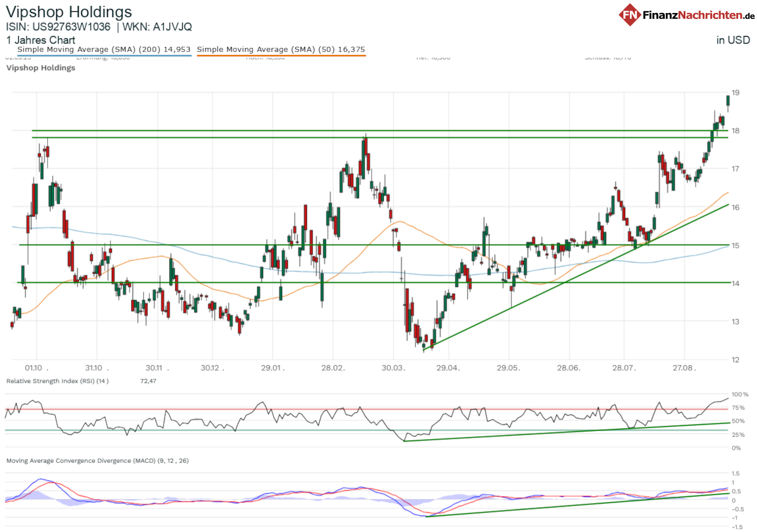757x532 pixels.
Task: Click the date label 28.02.
Action: [333, 367]
